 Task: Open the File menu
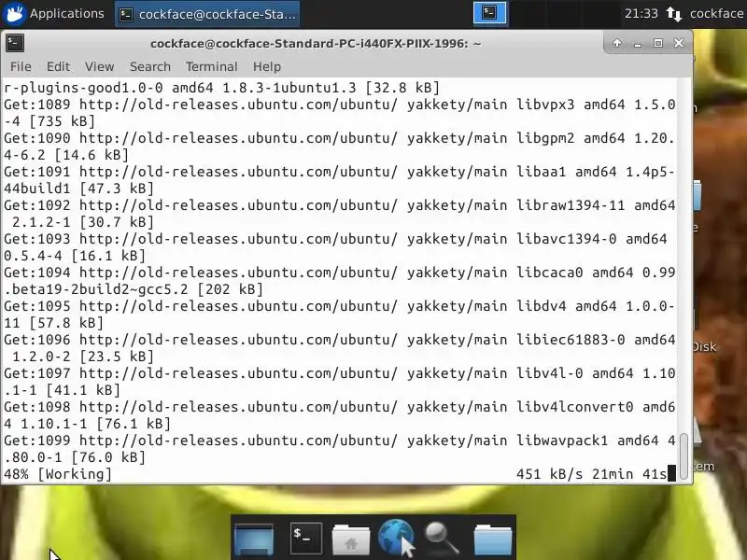[x=21, y=66]
